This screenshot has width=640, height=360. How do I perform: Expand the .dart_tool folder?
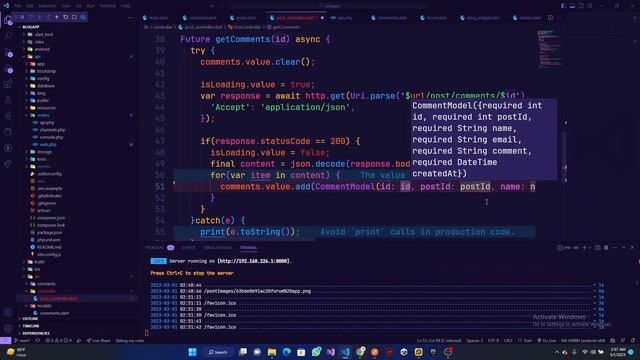coord(40,34)
